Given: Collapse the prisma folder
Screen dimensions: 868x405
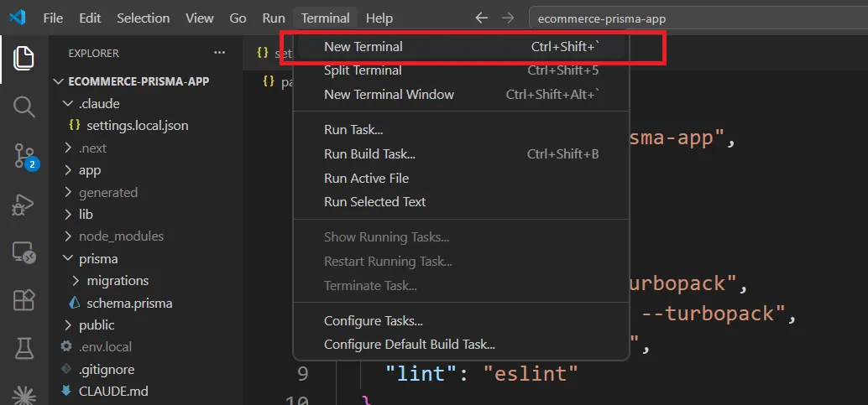Looking at the screenshot, I should pos(67,258).
